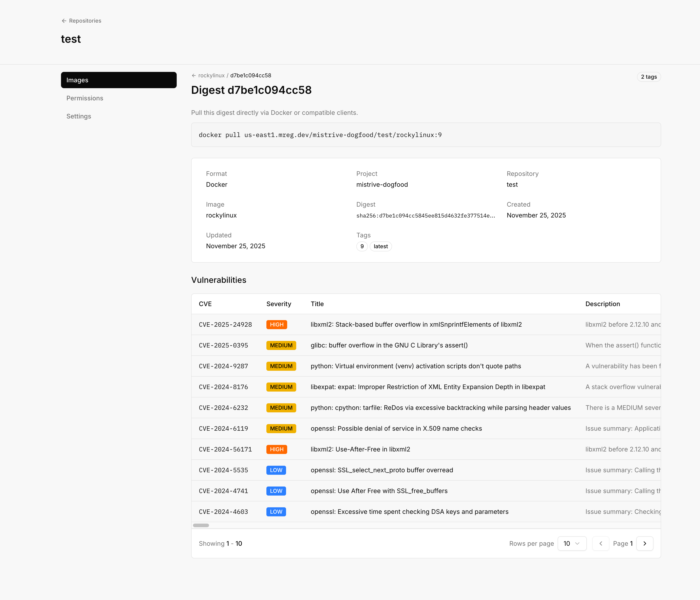
Task: Click the LOW severity badge on CVE-2024-5535
Action: 276,470
